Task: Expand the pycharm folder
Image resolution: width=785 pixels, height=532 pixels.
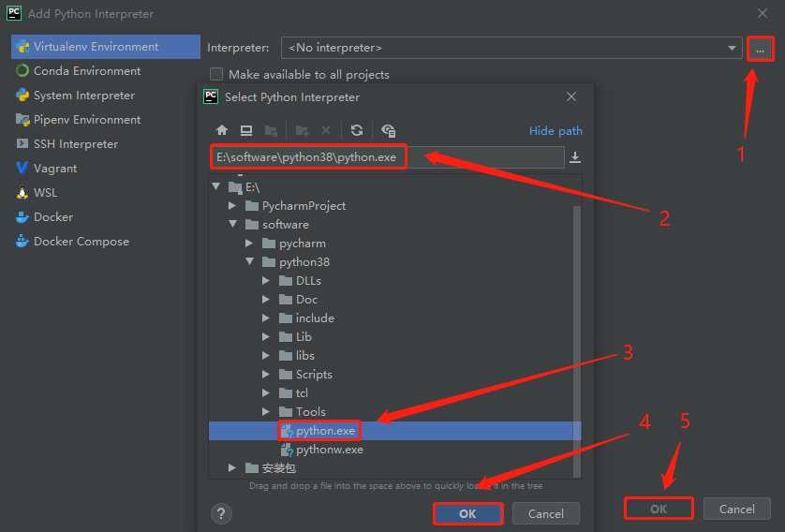Action: pos(249,243)
